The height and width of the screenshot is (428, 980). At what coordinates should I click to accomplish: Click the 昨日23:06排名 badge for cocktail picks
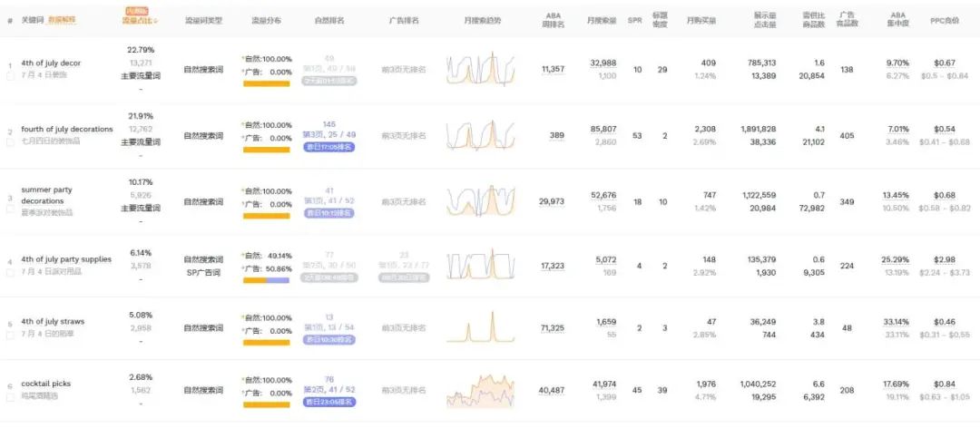[x=328, y=402]
